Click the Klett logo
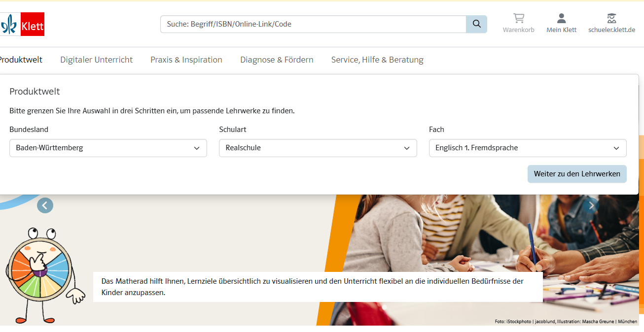 click(x=22, y=24)
